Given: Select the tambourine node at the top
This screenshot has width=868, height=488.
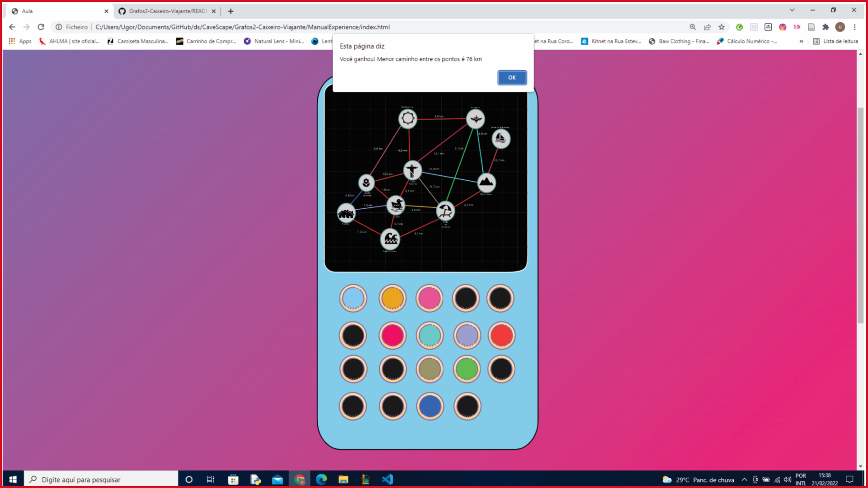Looking at the screenshot, I should 408,118.
